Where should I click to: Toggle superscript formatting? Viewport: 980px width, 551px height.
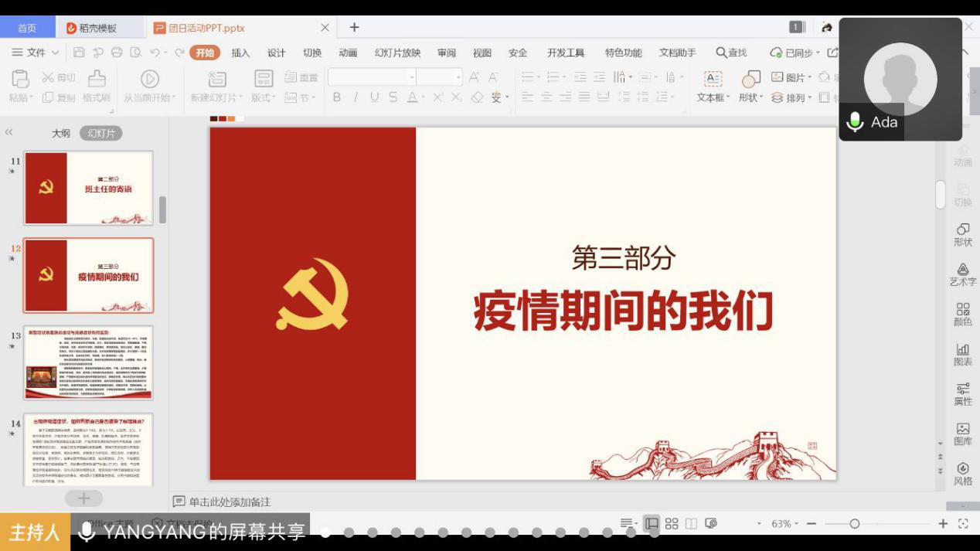(x=437, y=97)
